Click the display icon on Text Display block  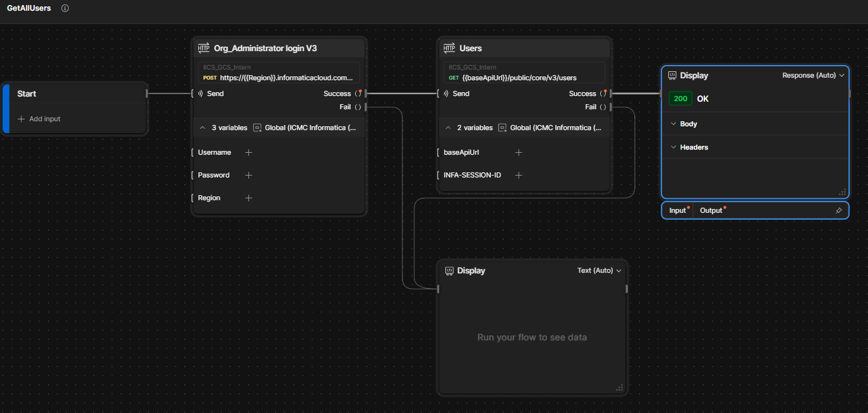[449, 270]
